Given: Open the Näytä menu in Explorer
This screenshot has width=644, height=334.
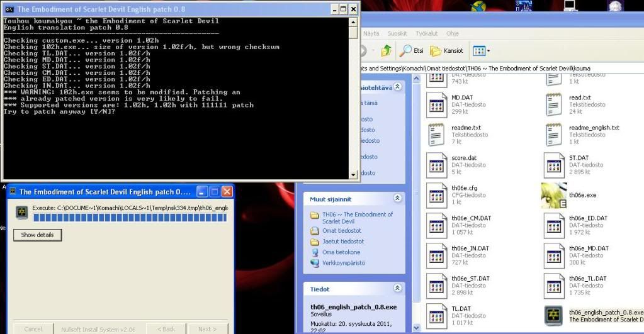Looking at the screenshot, I should 371,33.
